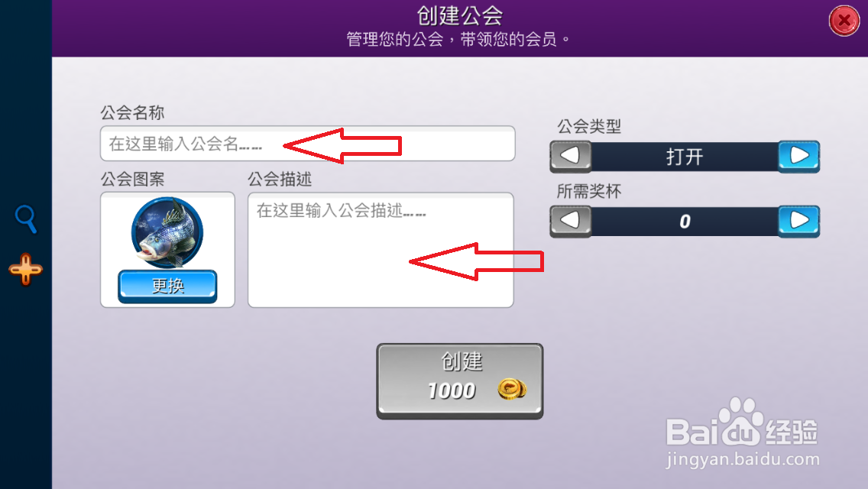Click the 打开 guild type value display
This screenshot has height=489, width=868.
685,157
